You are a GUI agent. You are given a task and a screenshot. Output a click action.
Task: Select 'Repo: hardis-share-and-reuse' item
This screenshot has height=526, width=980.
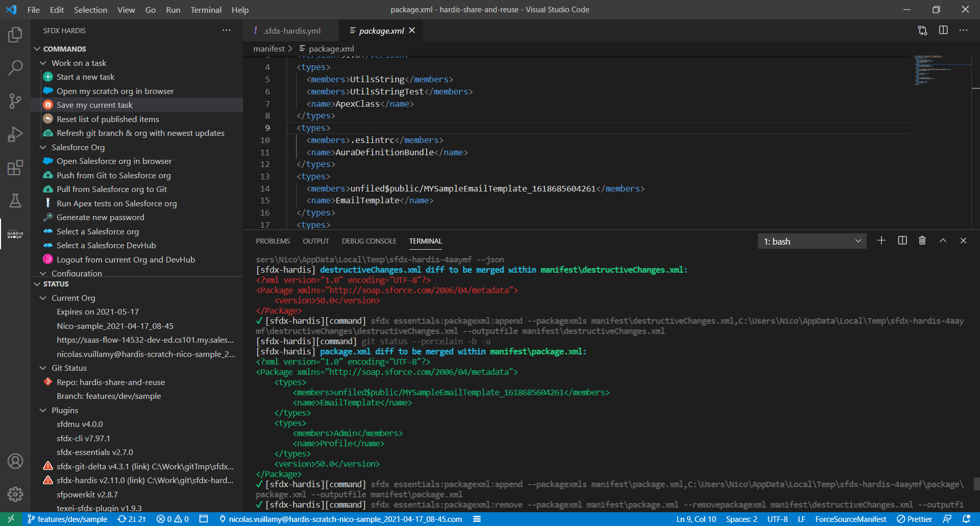click(x=137, y=382)
